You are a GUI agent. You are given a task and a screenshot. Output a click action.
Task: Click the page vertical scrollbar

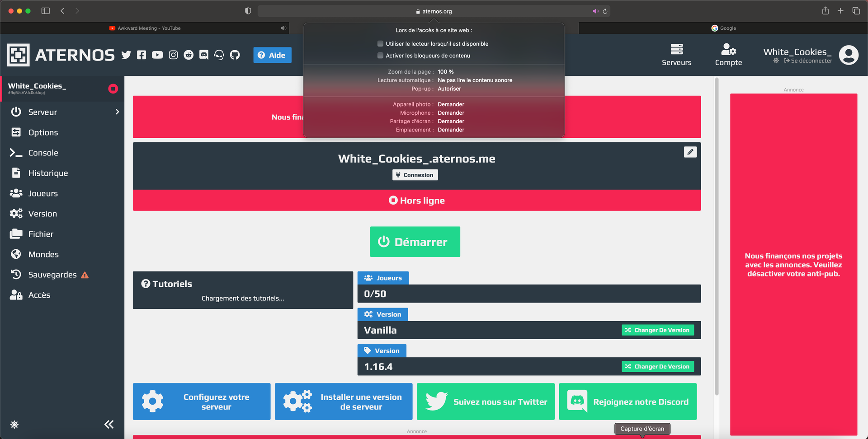[717, 237]
